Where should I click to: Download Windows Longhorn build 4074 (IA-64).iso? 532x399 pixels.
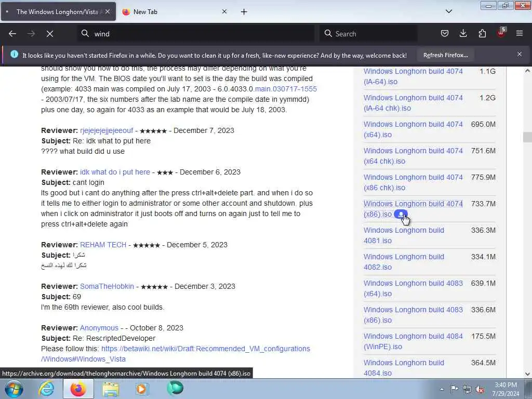[413, 76]
